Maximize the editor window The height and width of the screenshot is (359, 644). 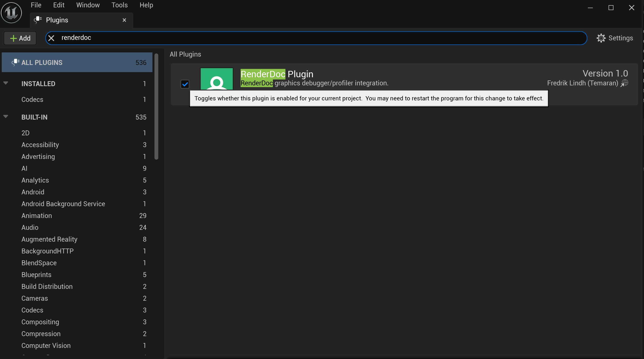(611, 8)
